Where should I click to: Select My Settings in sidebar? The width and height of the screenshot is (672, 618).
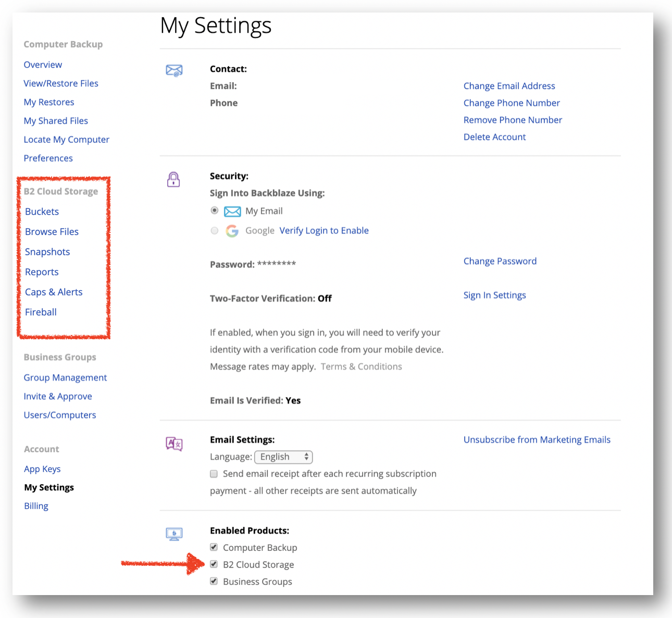coord(49,488)
